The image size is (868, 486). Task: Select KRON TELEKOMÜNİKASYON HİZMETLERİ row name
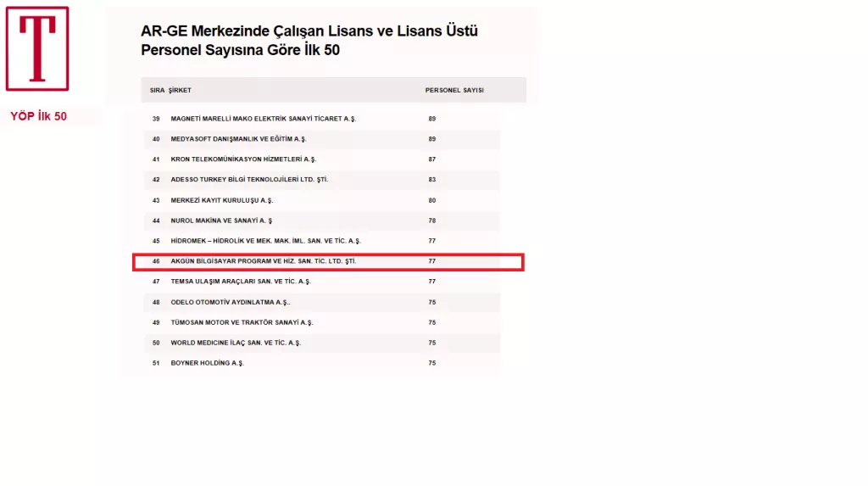(243, 159)
